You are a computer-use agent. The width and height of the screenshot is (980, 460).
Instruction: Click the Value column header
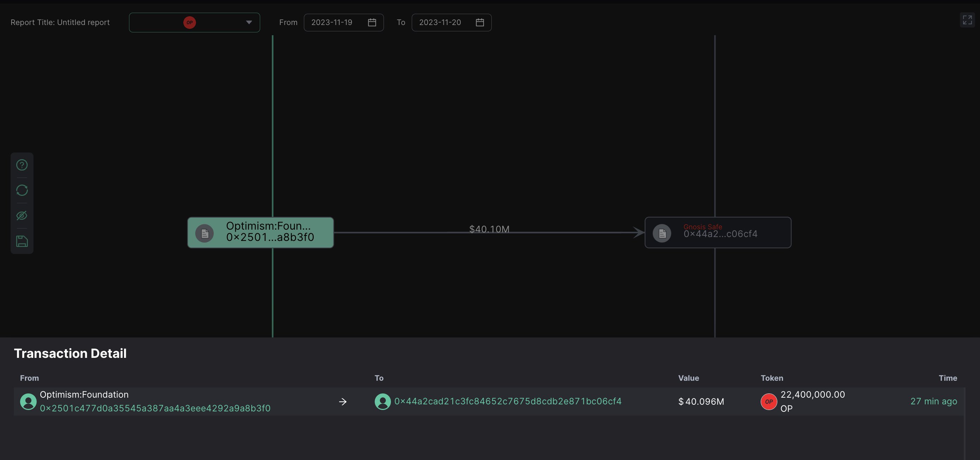(688, 378)
